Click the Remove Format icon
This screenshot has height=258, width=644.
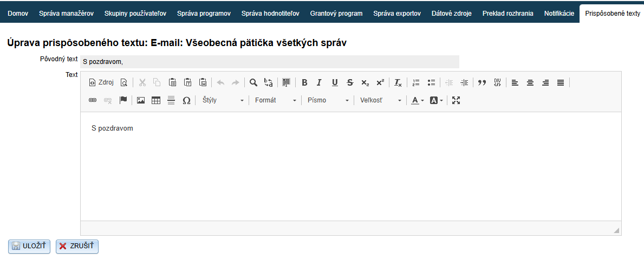click(x=398, y=82)
